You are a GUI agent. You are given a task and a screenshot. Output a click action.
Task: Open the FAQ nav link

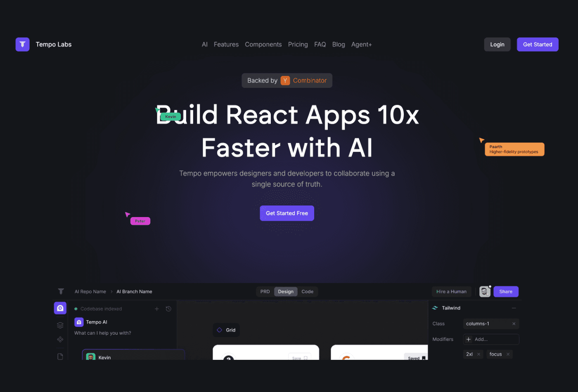click(x=320, y=45)
